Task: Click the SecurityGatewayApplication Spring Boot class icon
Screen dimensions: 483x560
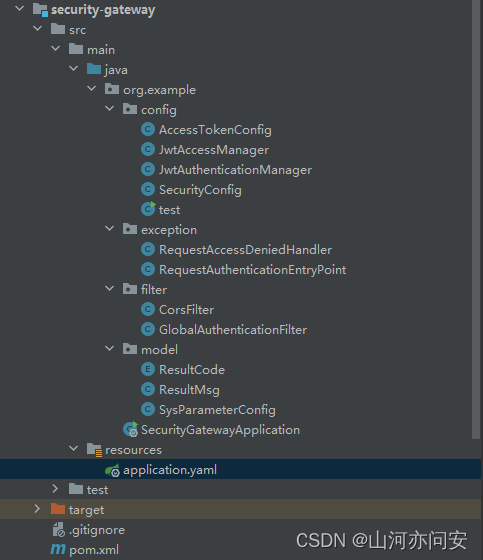Action: [130, 429]
